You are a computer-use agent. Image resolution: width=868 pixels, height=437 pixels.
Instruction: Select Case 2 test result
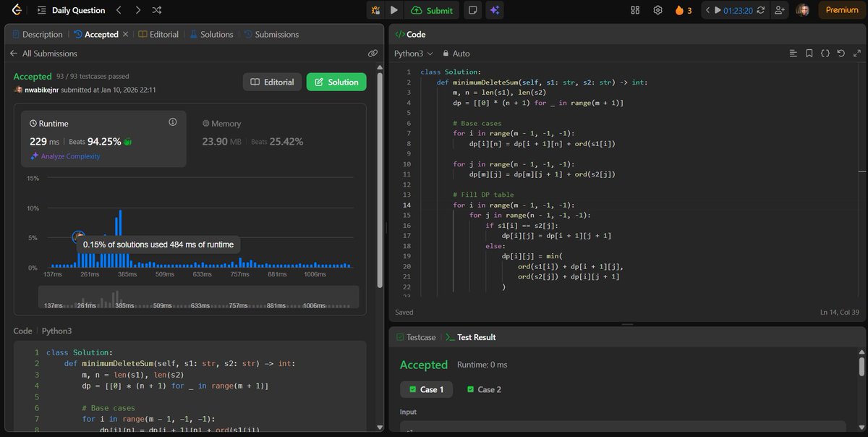pos(484,389)
